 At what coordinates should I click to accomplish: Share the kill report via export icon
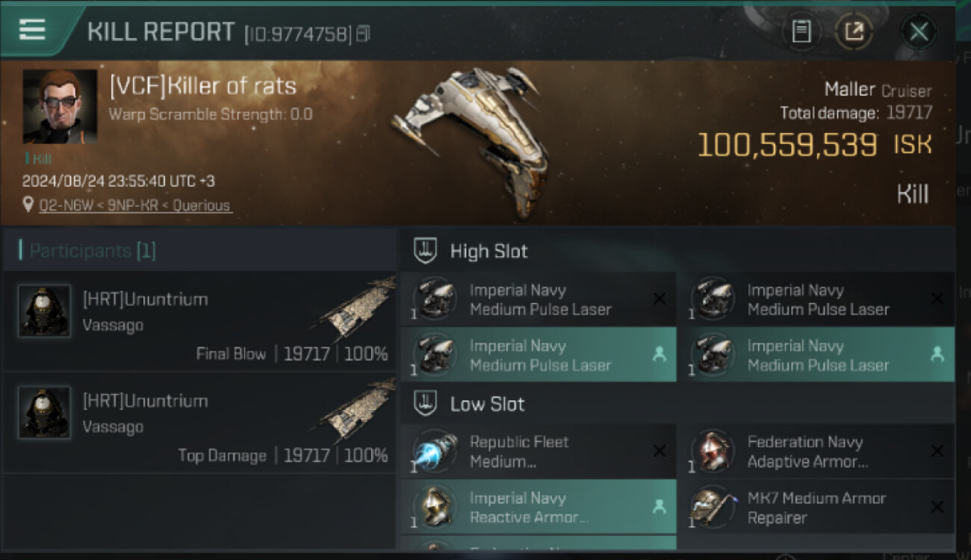854,31
